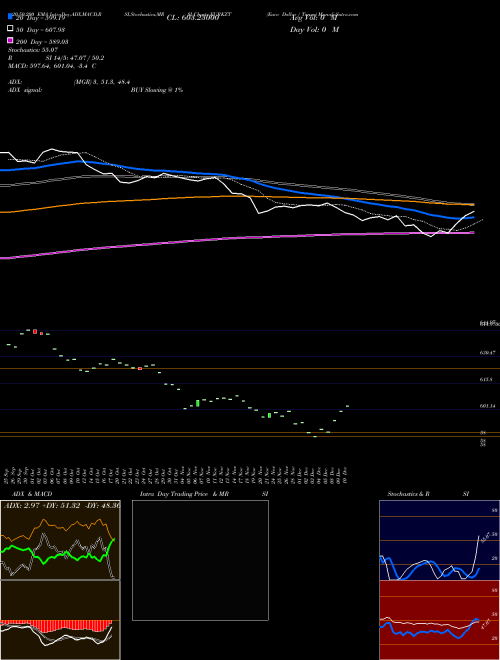Click the 'CL: 603.23000' closing value
Screen dimensions: 500x660
click(x=193, y=18)
